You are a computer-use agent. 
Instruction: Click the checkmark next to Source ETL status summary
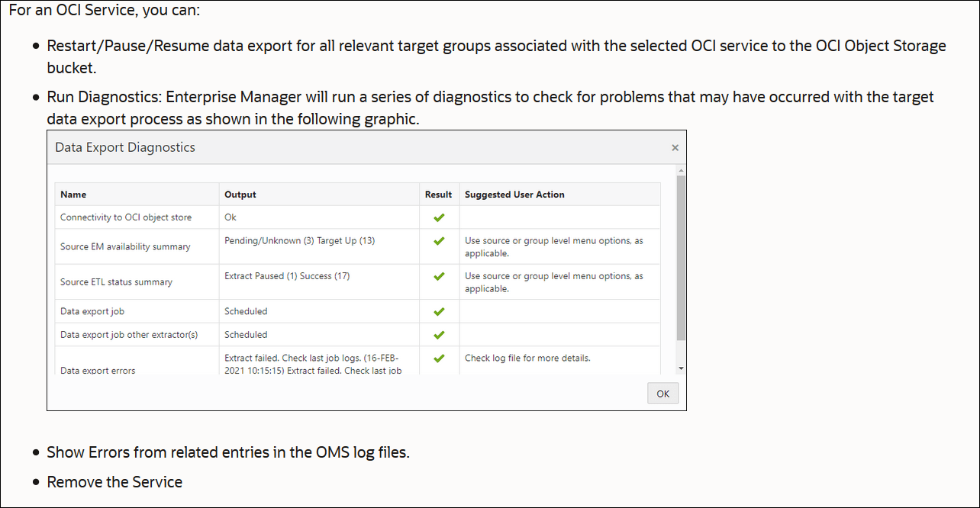click(439, 276)
